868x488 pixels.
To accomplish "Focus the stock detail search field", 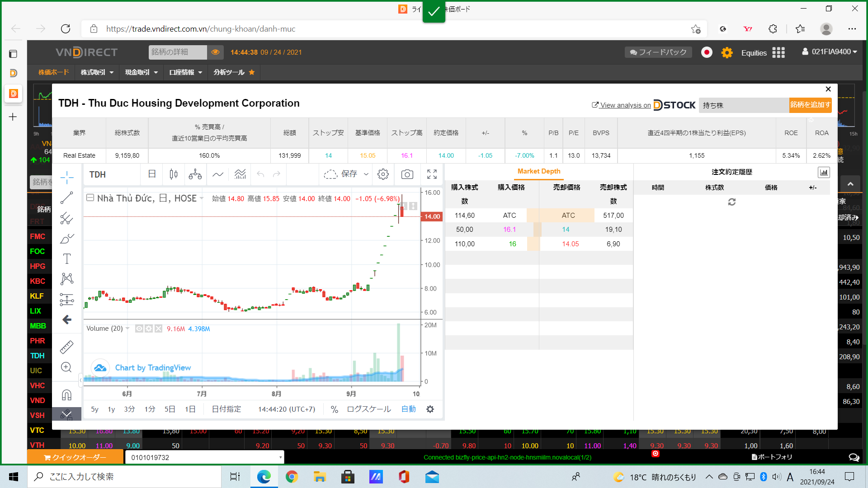I will tap(178, 52).
